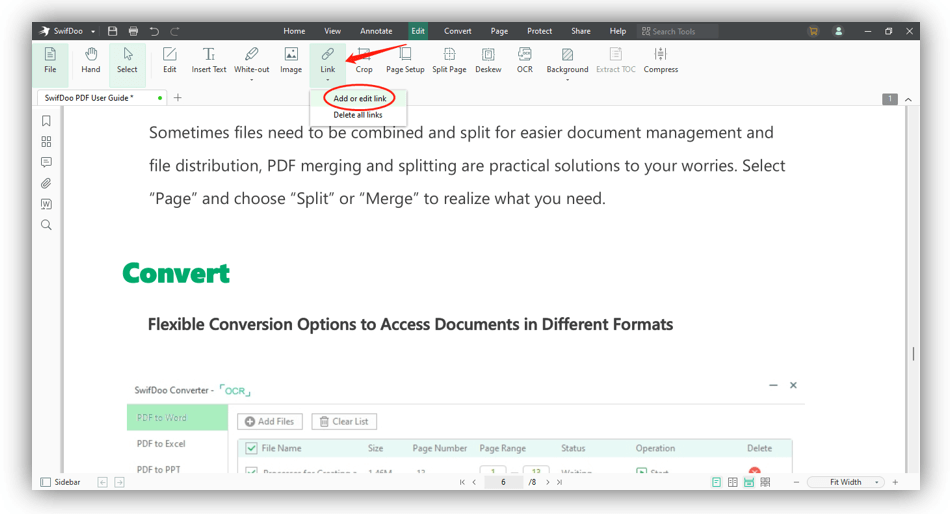Click the Image insert tool

tap(291, 60)
